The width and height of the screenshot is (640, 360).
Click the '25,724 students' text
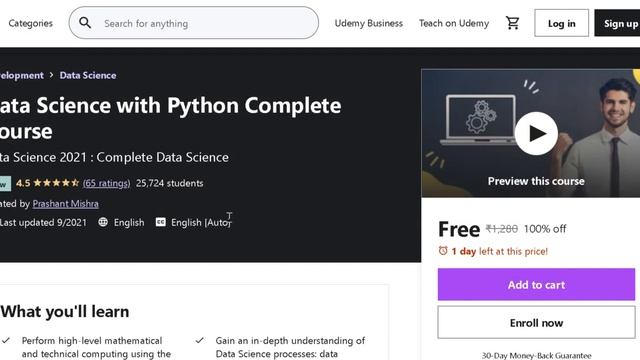[x=169, y=183]
